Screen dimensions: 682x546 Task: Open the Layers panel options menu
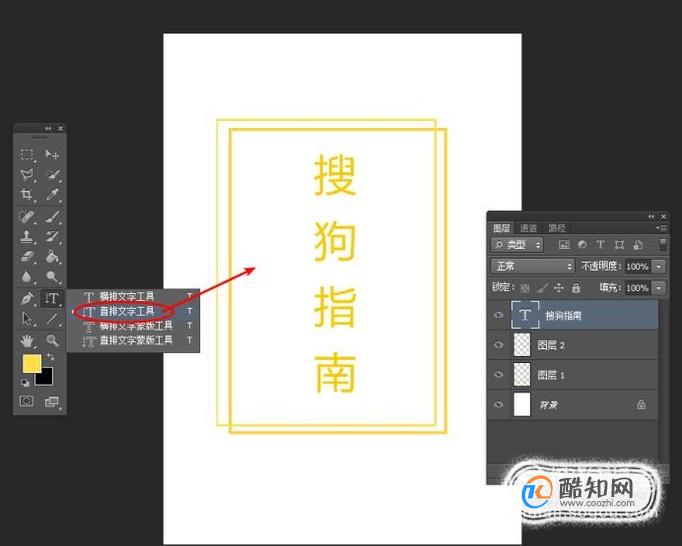pyautogui.click(x=661, y=228)
